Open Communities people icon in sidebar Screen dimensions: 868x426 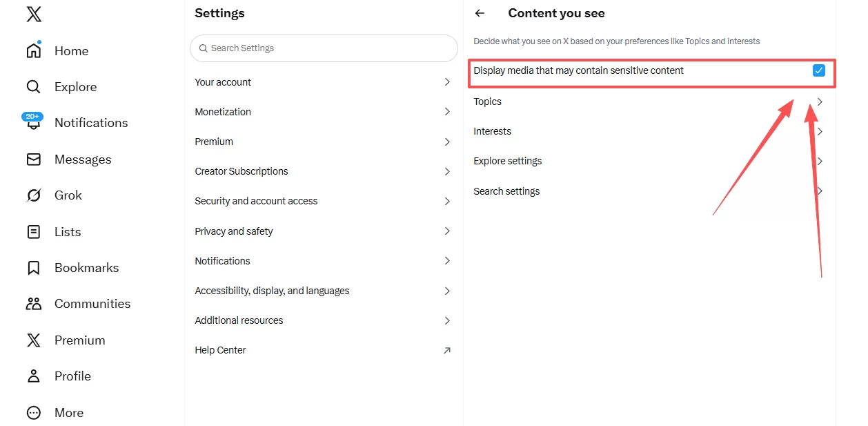click(x=34, y=304)
